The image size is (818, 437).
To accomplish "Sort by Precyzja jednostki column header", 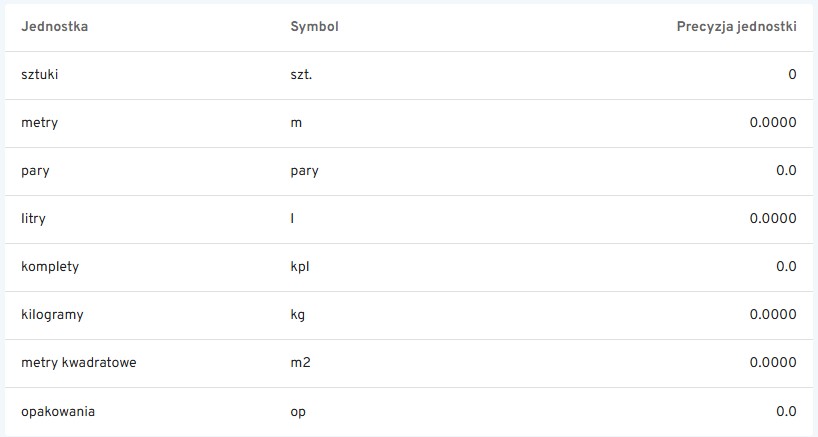I will pyautogui.click(x=736, y=27).
